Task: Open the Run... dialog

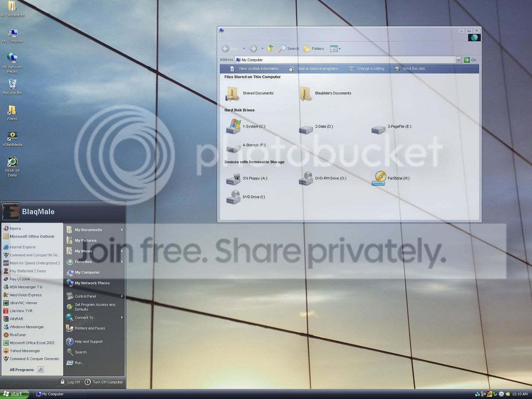Action: [75, 363]
